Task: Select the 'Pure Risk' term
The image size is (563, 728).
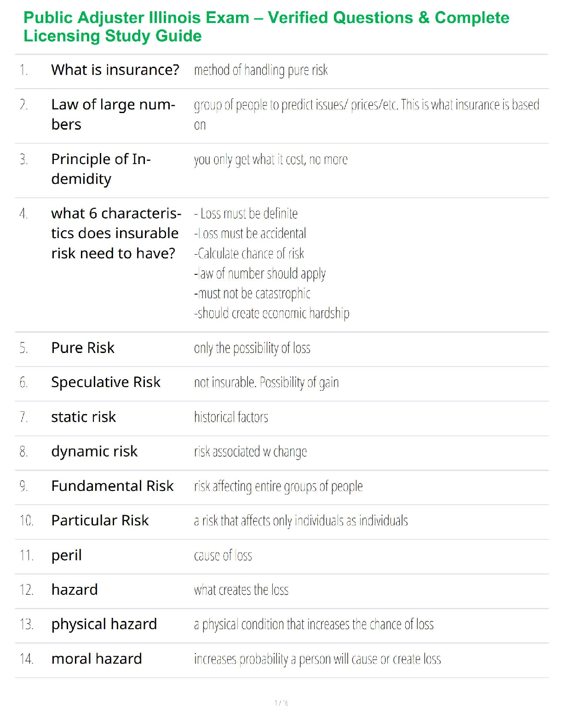Action: (x=83, y=348)
